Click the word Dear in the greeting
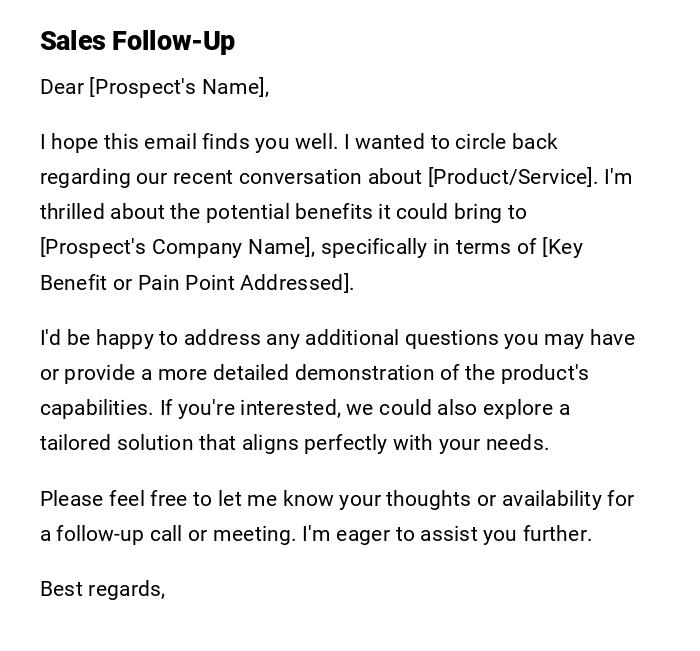This screenshot has height=651, width=700. (x=62, y=87)
